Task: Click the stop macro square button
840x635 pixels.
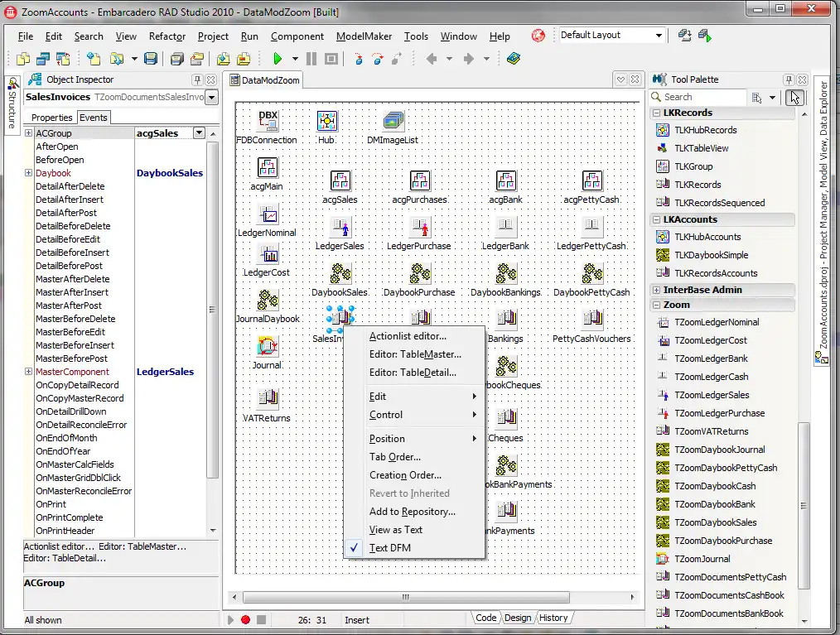Action: 261,619
